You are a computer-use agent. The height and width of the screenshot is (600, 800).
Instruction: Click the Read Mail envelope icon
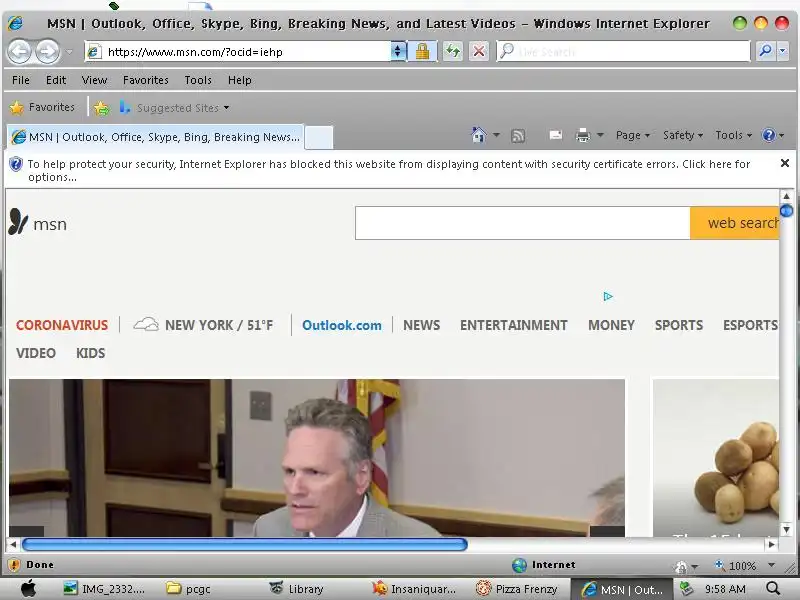coord(556,135)
